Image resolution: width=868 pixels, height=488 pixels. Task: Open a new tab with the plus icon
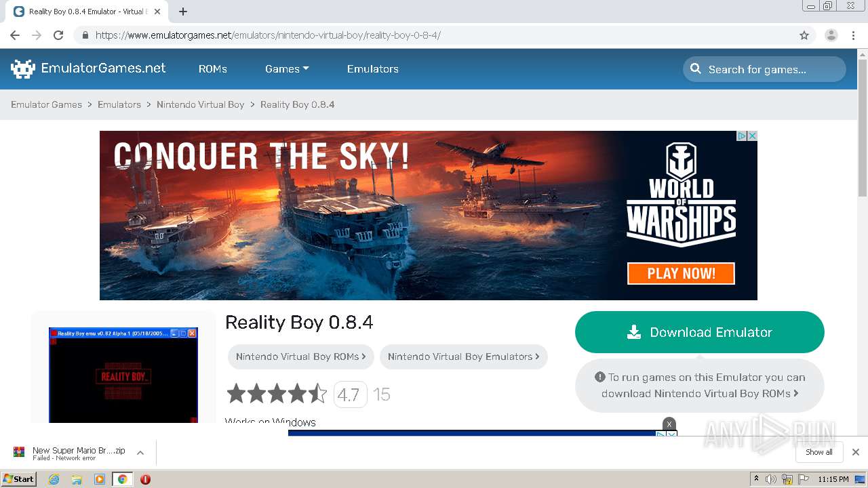coord(183,12)
